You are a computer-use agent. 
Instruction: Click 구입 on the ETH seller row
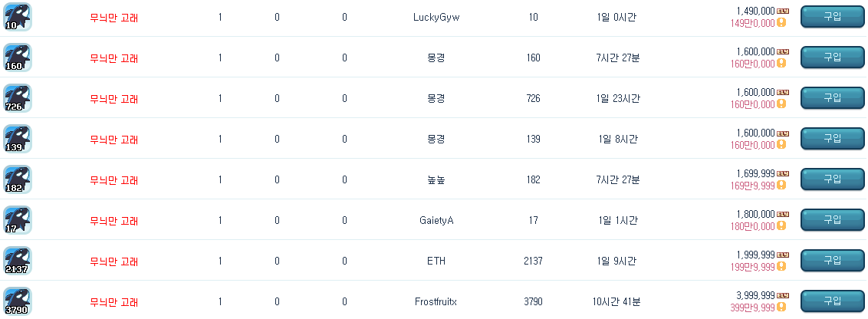tap(832, 260)
